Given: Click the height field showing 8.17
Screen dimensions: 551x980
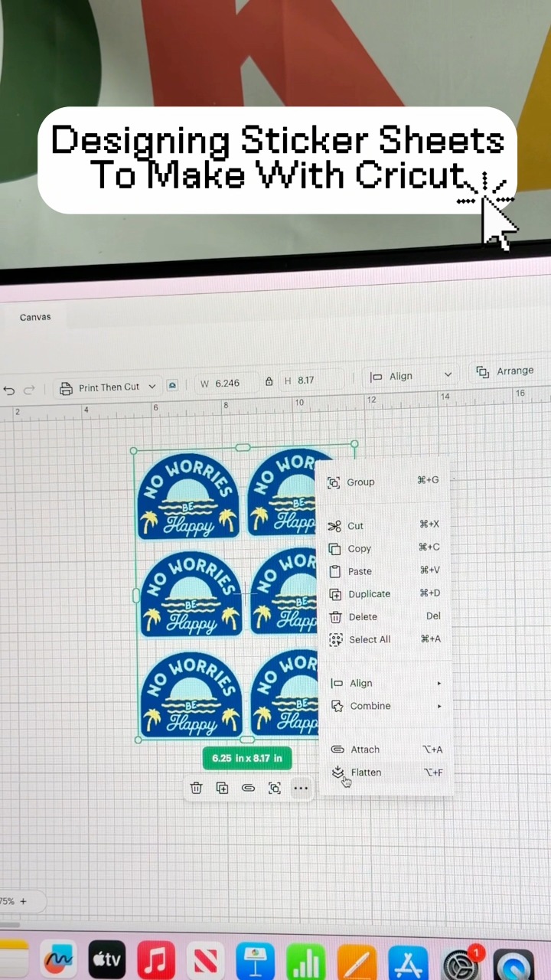Looking at the screenshot, I should [314, 380].
